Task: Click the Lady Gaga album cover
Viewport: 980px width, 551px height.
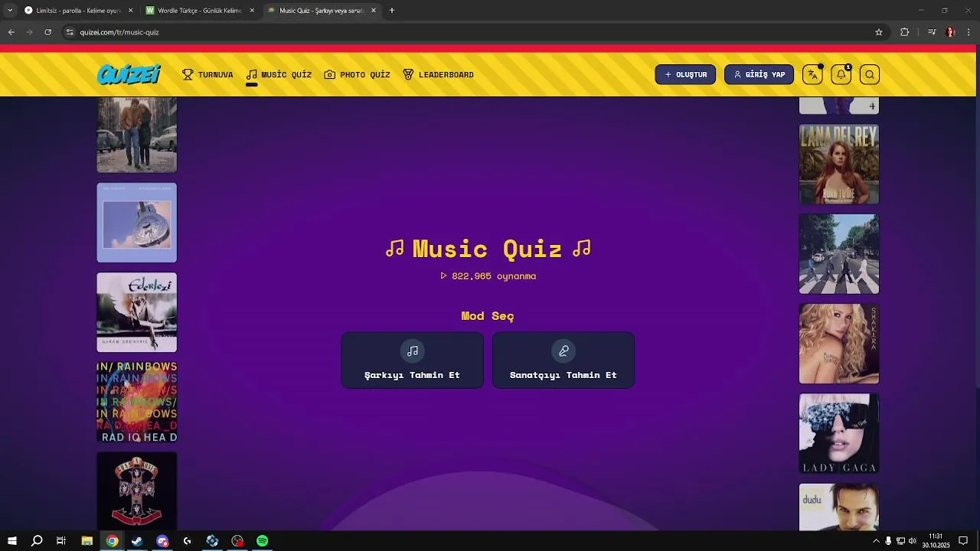Action: click(x=839, y=433)
